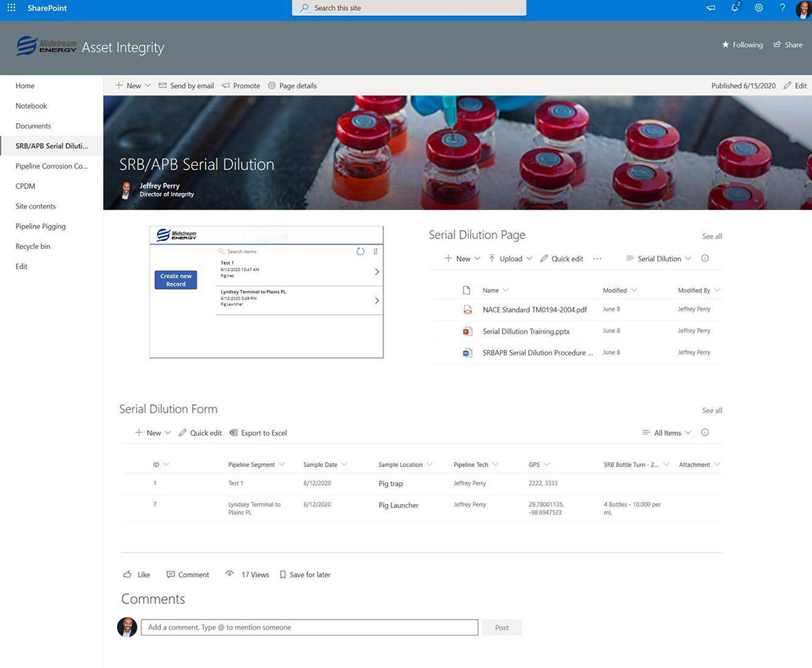Sort by Name column in library
This screenshot has width=812, height=668.
point(495,290)
